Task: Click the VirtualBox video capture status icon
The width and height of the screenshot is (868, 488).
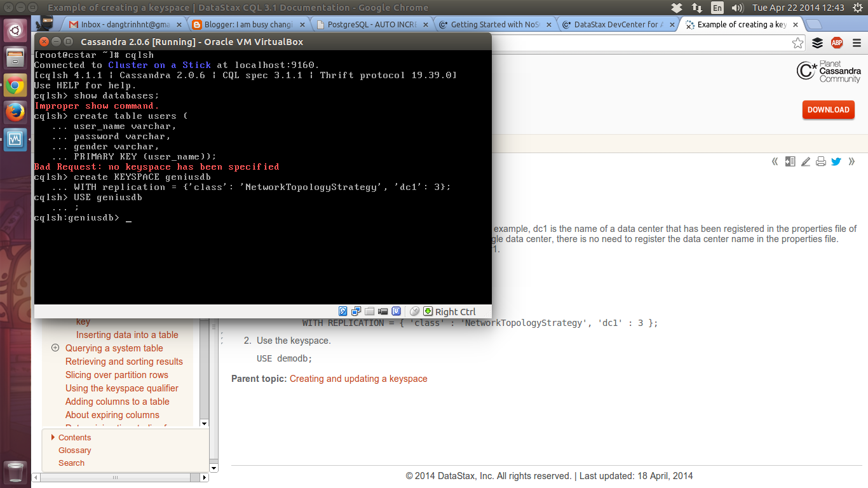Action: point(383,311)
